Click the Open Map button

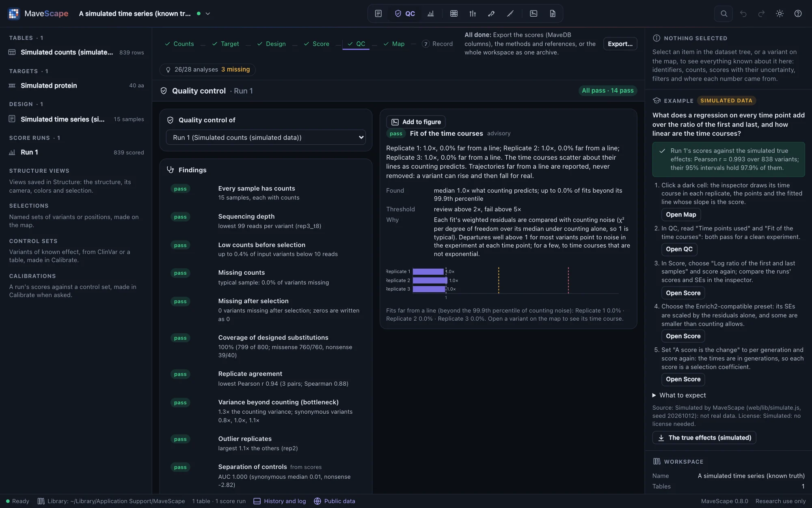coord(681,215)
